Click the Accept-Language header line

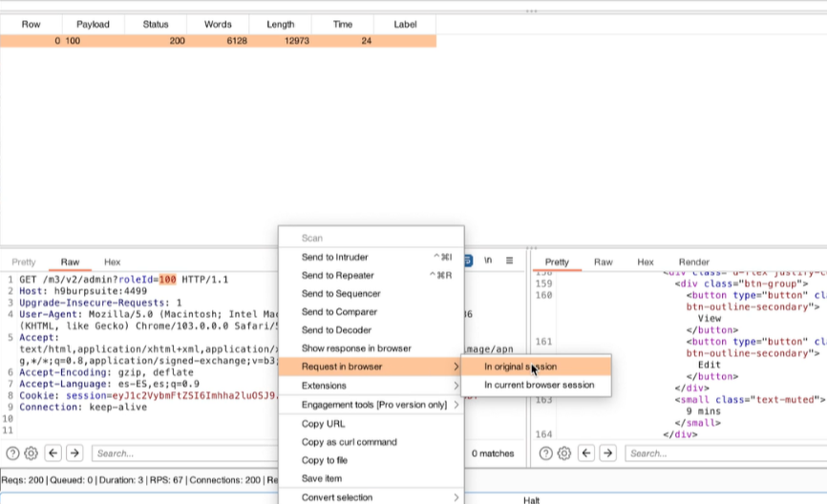click(109, 384)
